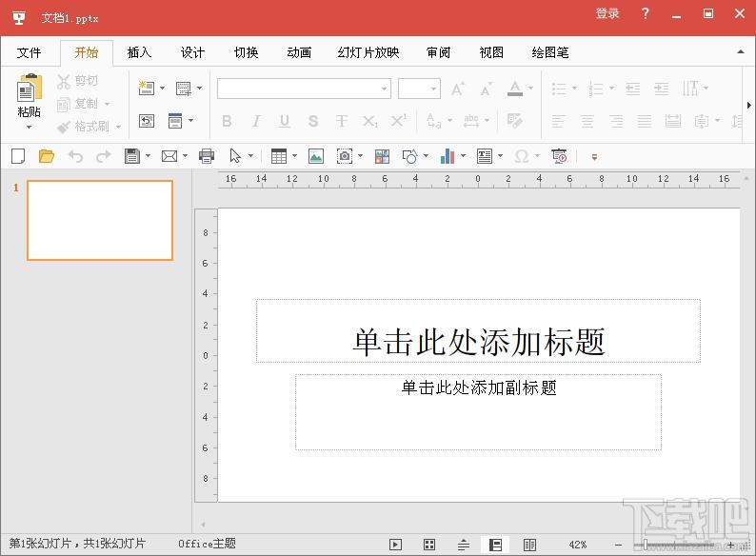Customize quick access toolbar dropdown
Image resolution: width=756 pixels, height=556 pixels.
[x=594, y=157]
